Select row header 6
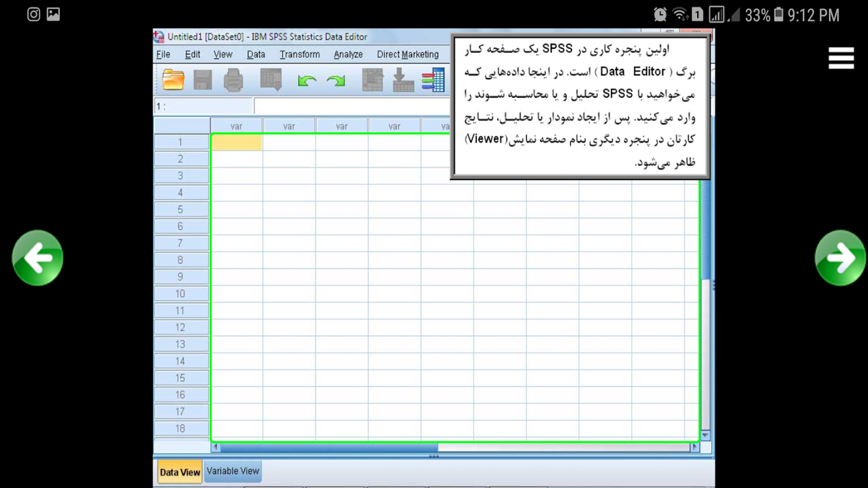Screen dimensions: 868x488 pyautogui.click(x=181, y=226)
